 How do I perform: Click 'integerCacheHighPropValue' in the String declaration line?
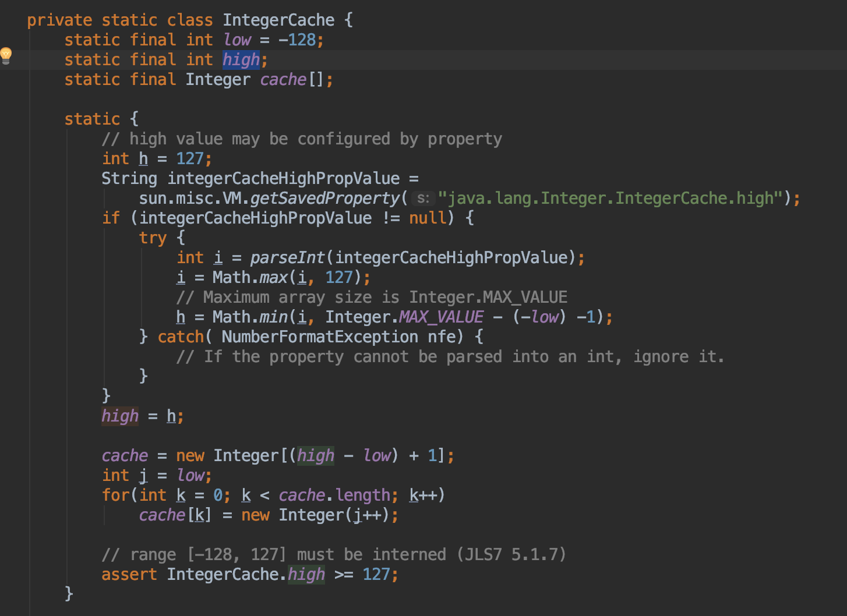click(284, 179)
